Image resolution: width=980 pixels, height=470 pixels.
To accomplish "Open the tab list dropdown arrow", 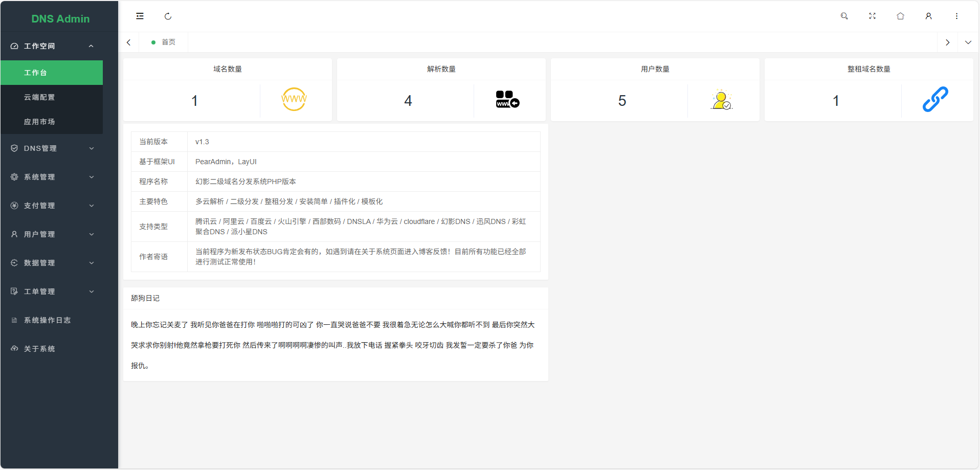I will click(x=968, y=42).
